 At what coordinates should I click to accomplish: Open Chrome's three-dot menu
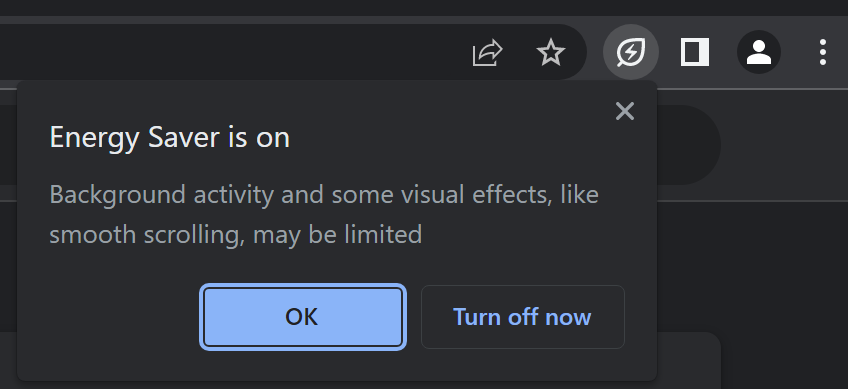tap(823, 52)
